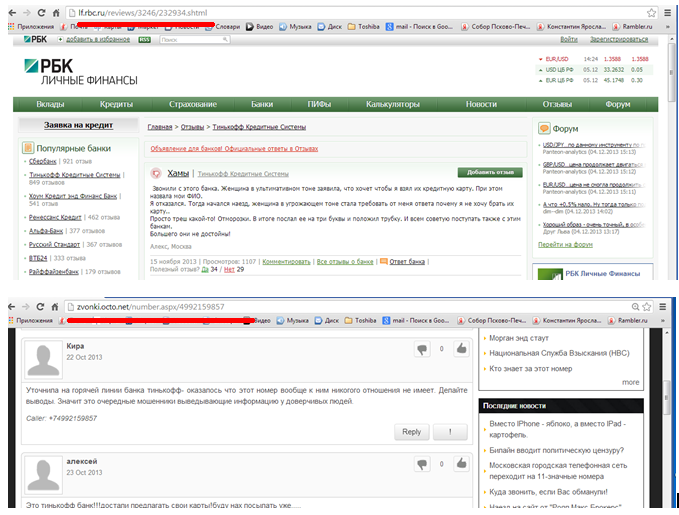Click Войти login link

tap(569, 39)
